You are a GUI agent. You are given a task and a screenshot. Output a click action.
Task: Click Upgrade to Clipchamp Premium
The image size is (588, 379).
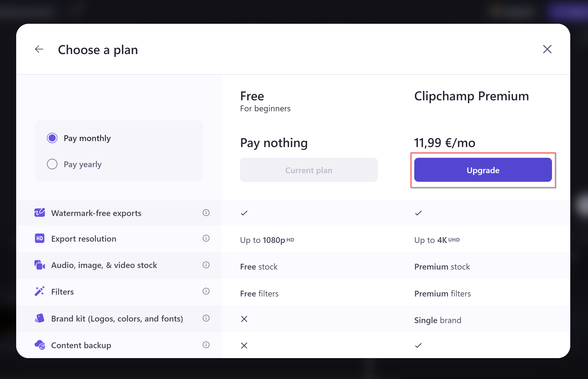(x=483, y=170)
